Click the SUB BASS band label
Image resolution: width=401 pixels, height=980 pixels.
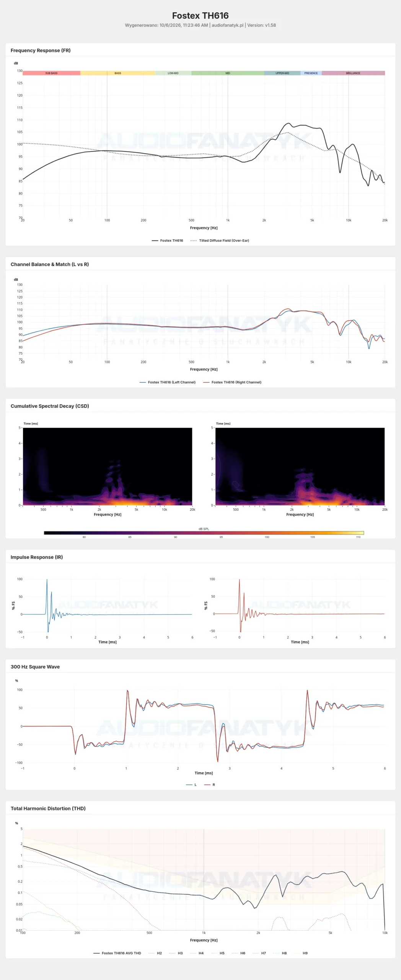[51, 73]
